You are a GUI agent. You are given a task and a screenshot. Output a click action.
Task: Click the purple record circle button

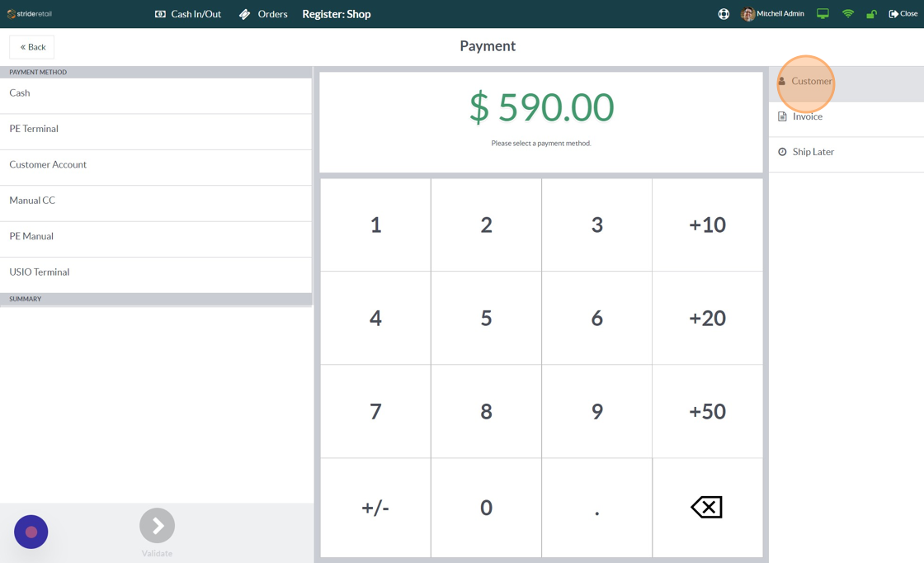coord(31,532)
